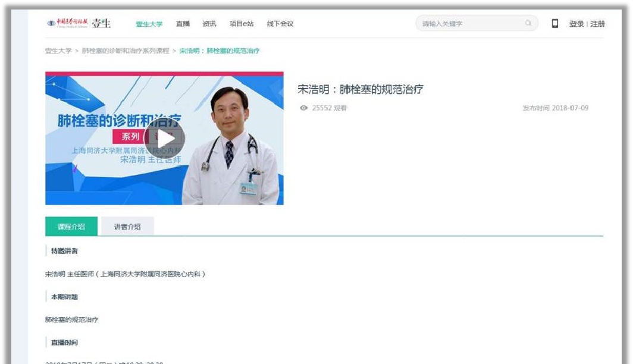The image size is (633, 364).
Task: Open 肺栓塞的诊断和治疗系列课程 breadcrumb
Action: click(x=126, y=51)
